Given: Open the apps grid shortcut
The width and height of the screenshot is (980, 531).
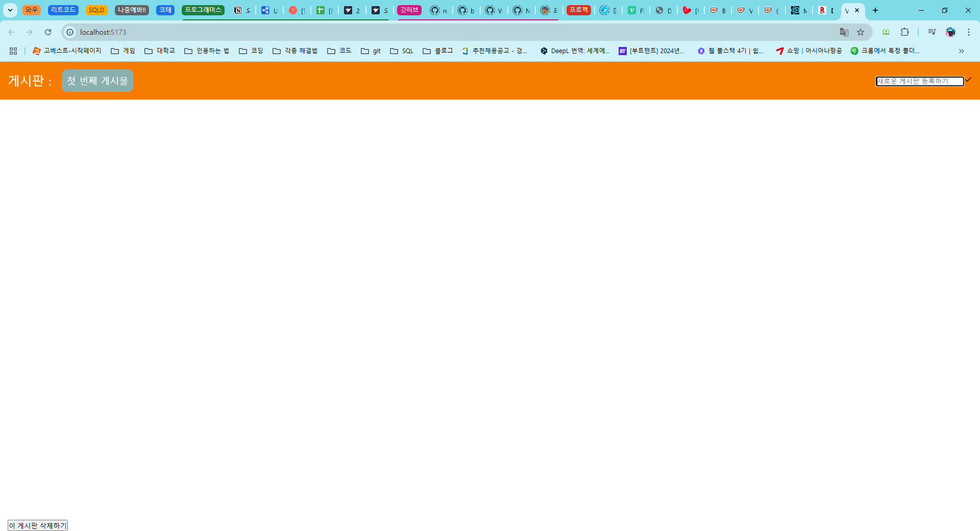Looking at the screenshot, I should click(x=13, y=51).
